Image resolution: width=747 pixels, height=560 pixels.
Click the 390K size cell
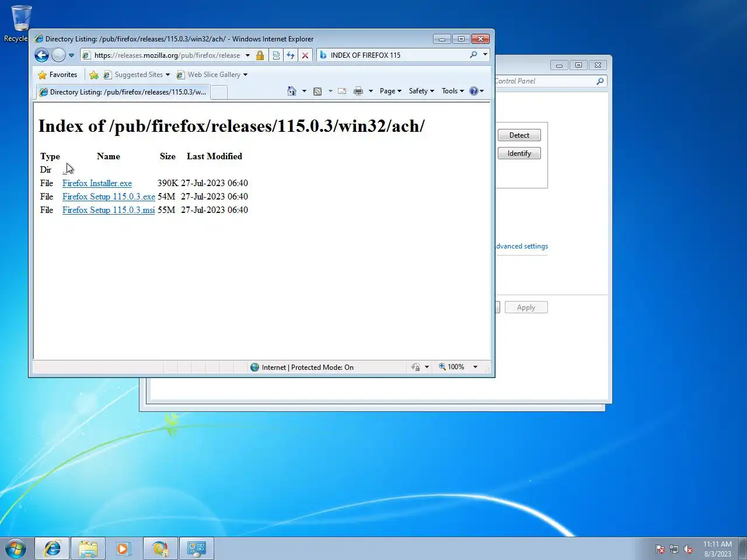(167, 183)
